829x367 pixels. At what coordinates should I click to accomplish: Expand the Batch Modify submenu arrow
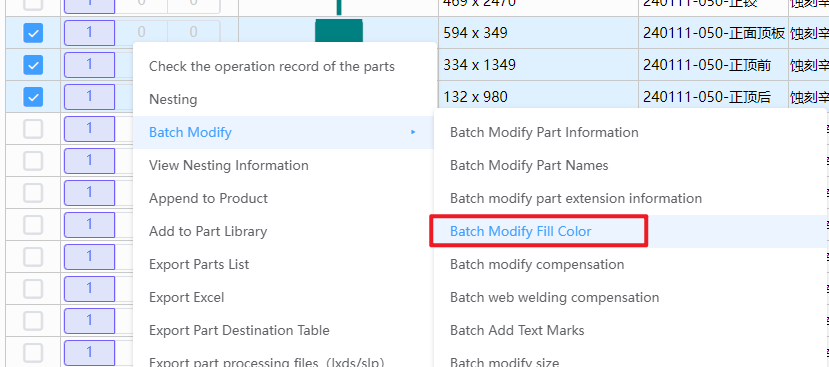click(413, 132)
